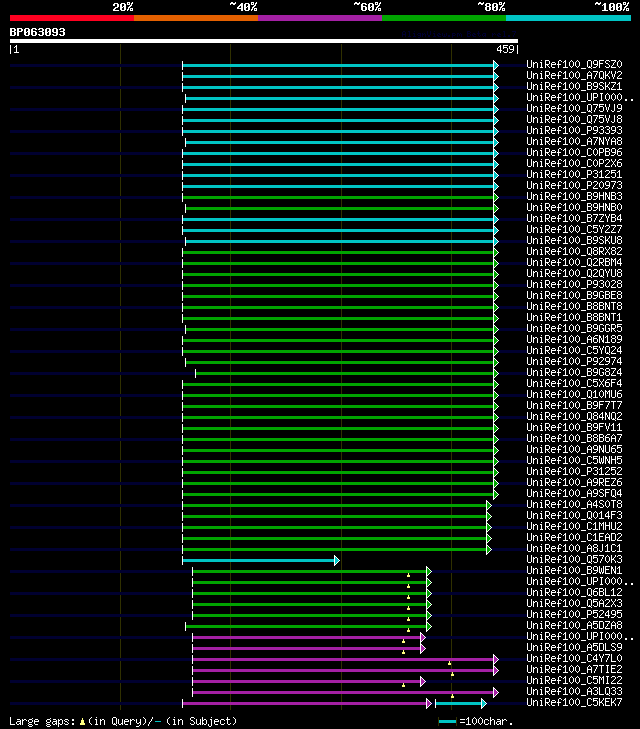Select the hit UniRef100_B9SKU8
The height and width of the screenshot is (729, 640).
[574, 240]
